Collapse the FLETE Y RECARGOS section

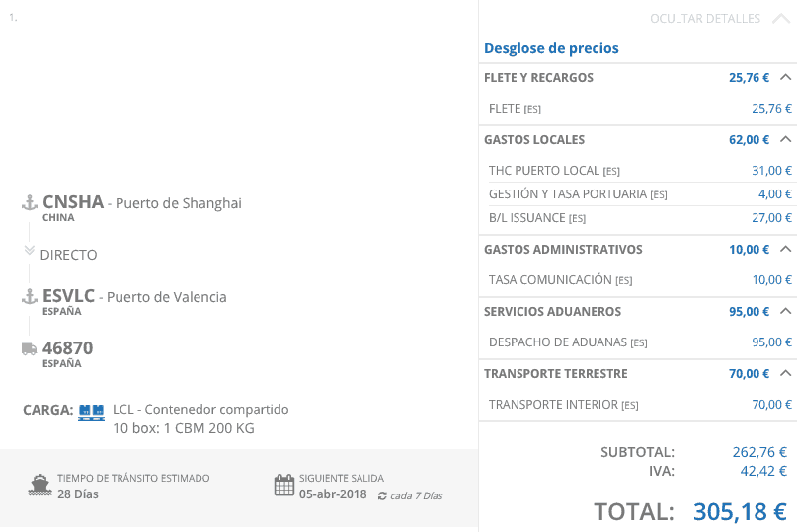pos(786,77)
